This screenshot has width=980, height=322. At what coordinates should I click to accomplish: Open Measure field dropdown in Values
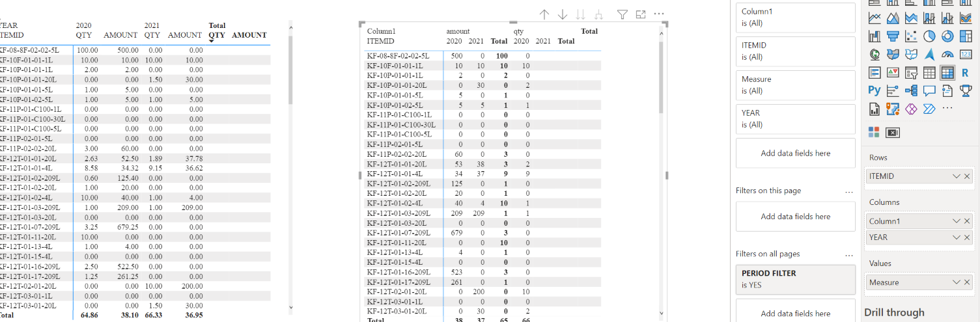tap(957, 282)
